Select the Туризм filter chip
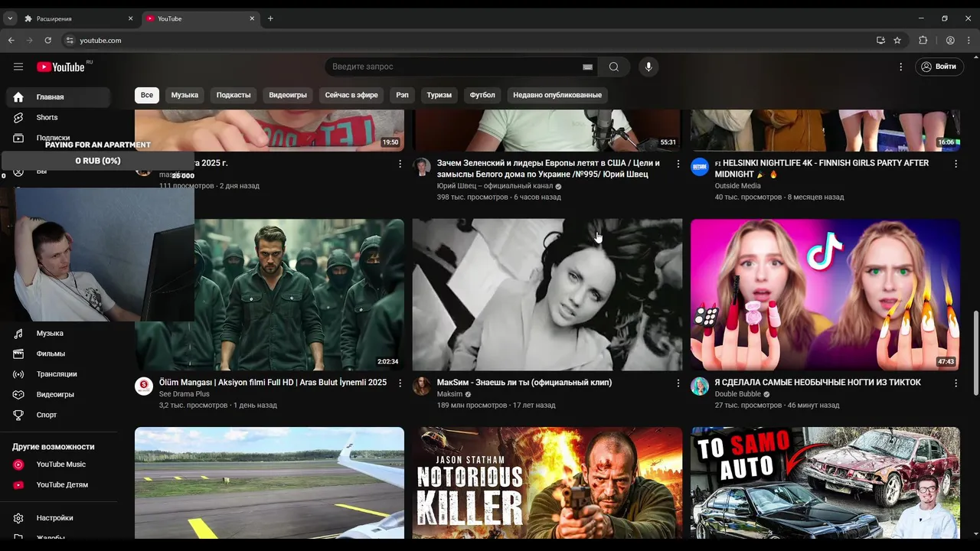Image resolution: width=980 pixels, height=551 pixels. tap(439, 95)
